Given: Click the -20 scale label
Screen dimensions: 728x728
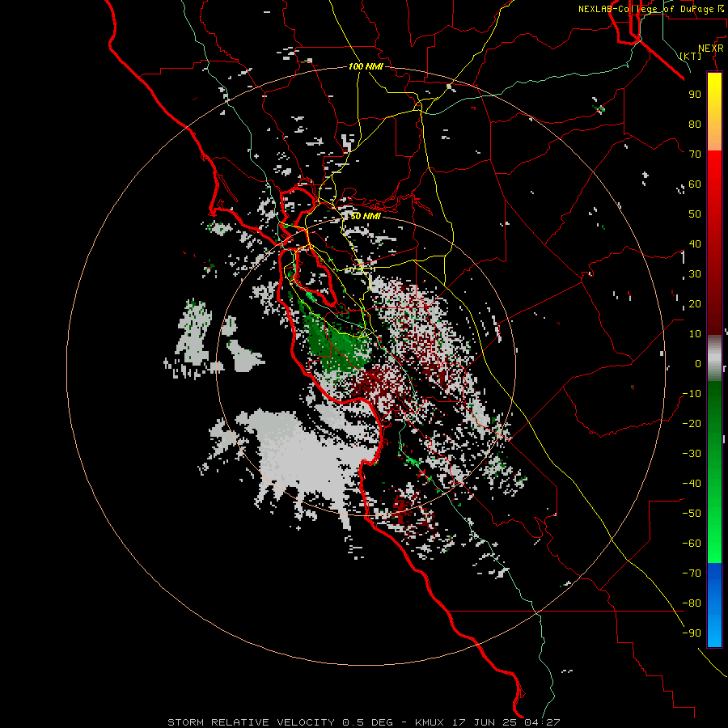Looking at the screenshot, I should [692, 423].
